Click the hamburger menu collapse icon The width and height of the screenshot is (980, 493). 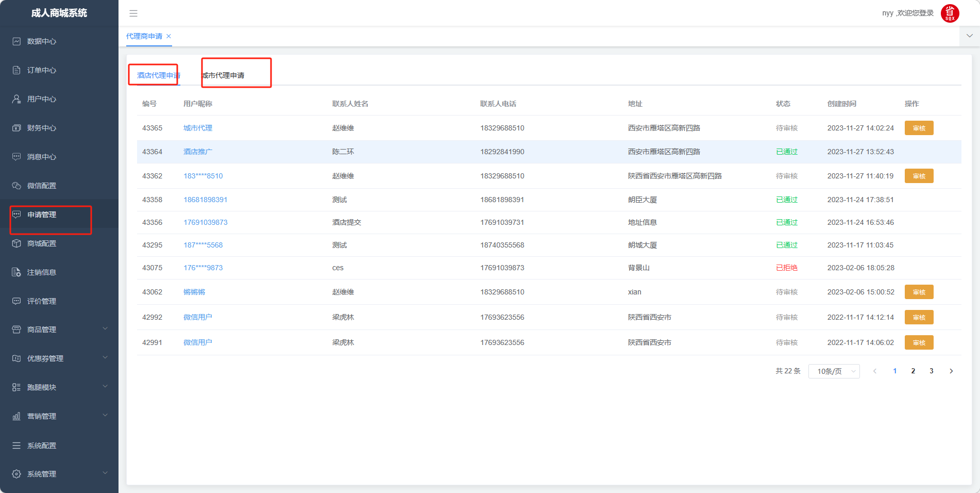(133, 13)
